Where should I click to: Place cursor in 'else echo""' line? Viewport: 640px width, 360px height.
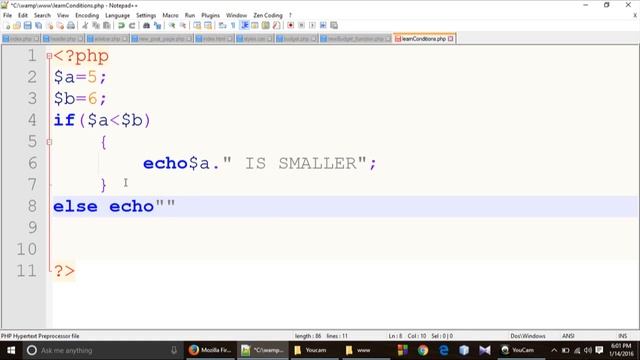(x=345, y=206)
